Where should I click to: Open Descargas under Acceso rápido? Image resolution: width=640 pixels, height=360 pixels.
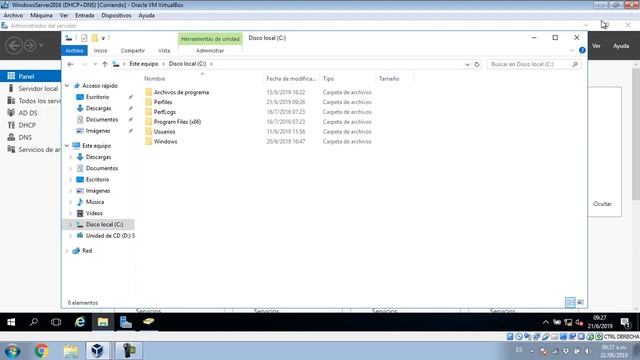[x=98, y=108]
